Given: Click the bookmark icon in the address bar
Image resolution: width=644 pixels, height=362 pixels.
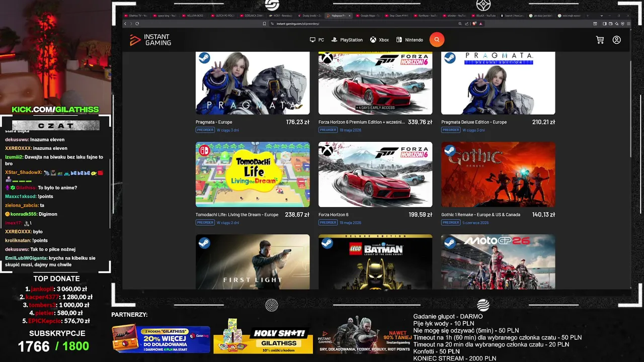Looking at the screenshot, I should click(265, 24).
